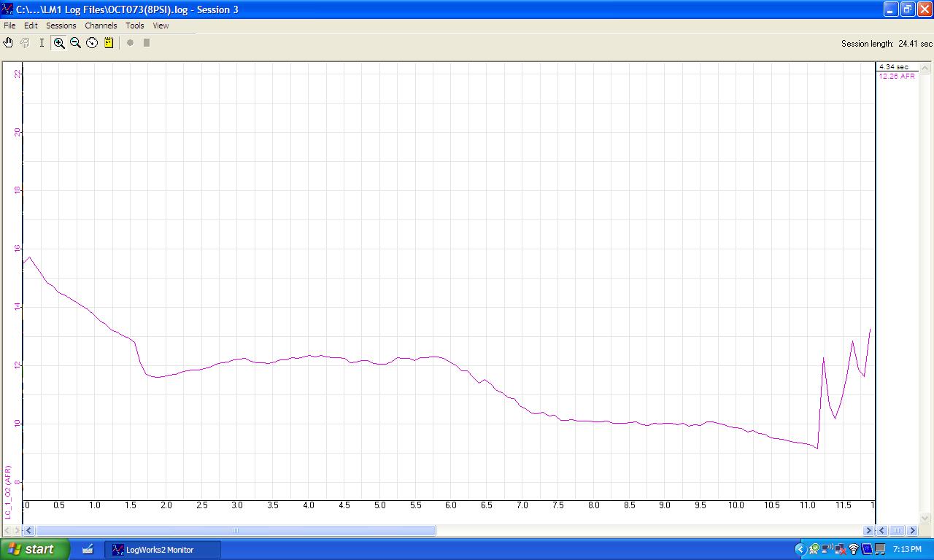Open the yellow notepad session notes
The height and width of the screenshot is (560, 934).
109,43
